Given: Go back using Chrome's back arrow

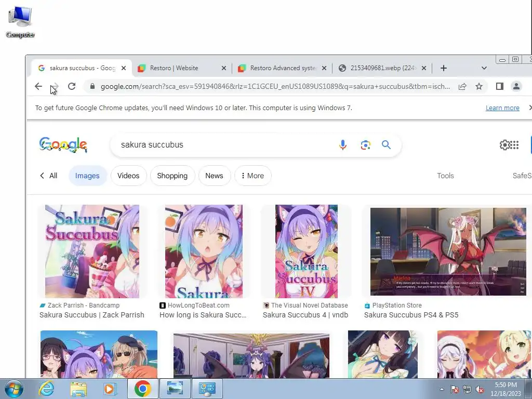Looking at the screenshot, I should (38, 86).
